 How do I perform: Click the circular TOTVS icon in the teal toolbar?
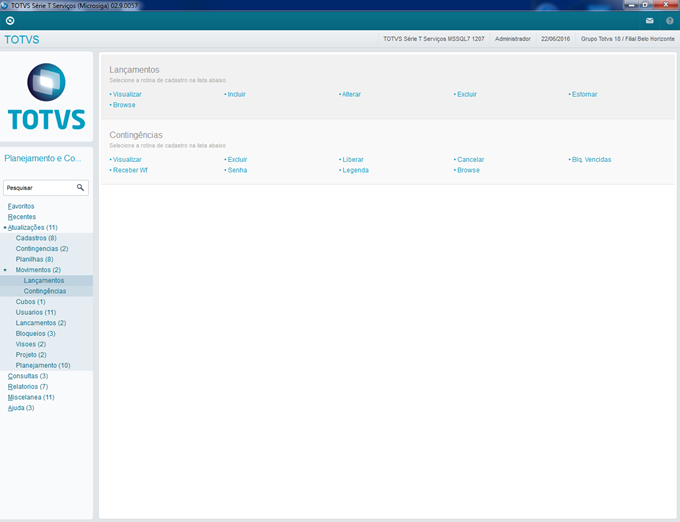[10, 20]
